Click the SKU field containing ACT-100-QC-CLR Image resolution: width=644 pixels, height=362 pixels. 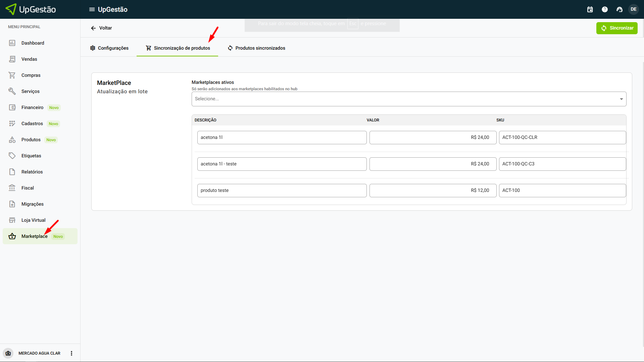point(562,138)
